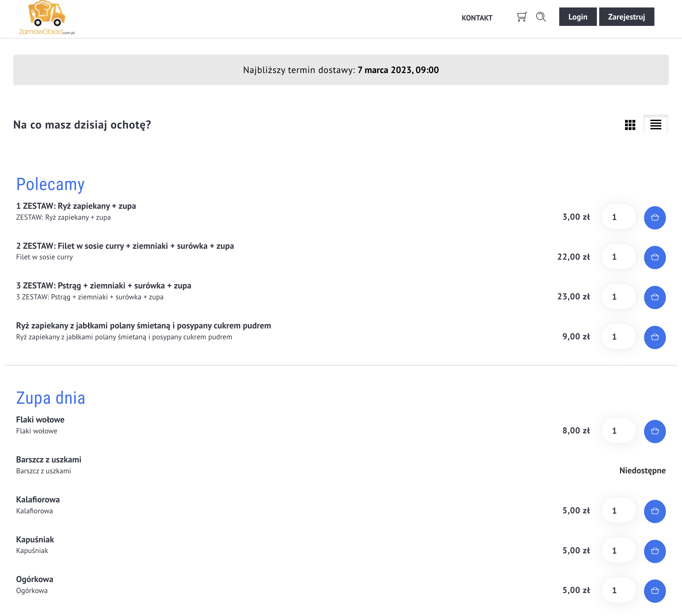The image size is (682, 616).
Task: Click the search magnifier icon
Action: pyautogui.click(x=541, y=17)
